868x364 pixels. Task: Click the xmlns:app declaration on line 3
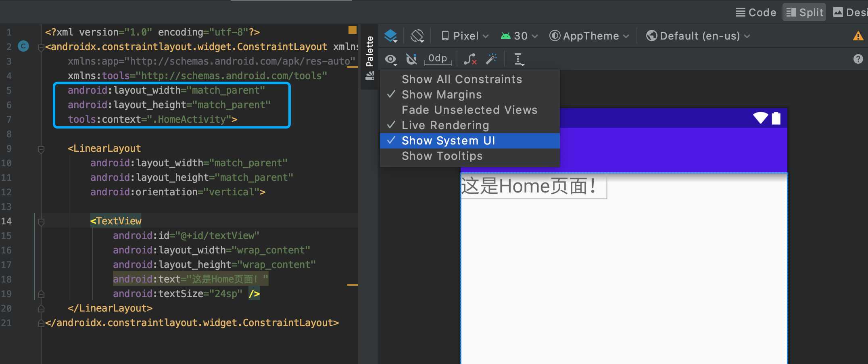(211, 61)
